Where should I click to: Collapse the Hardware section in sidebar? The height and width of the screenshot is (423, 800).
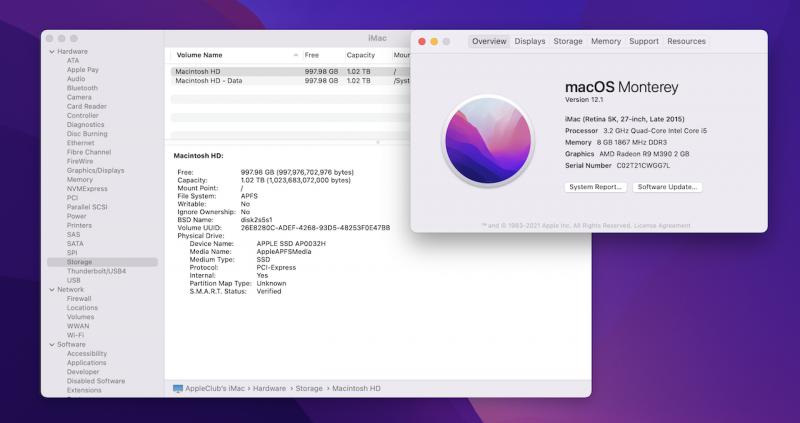pyautogui.click(x=52, y=52)
